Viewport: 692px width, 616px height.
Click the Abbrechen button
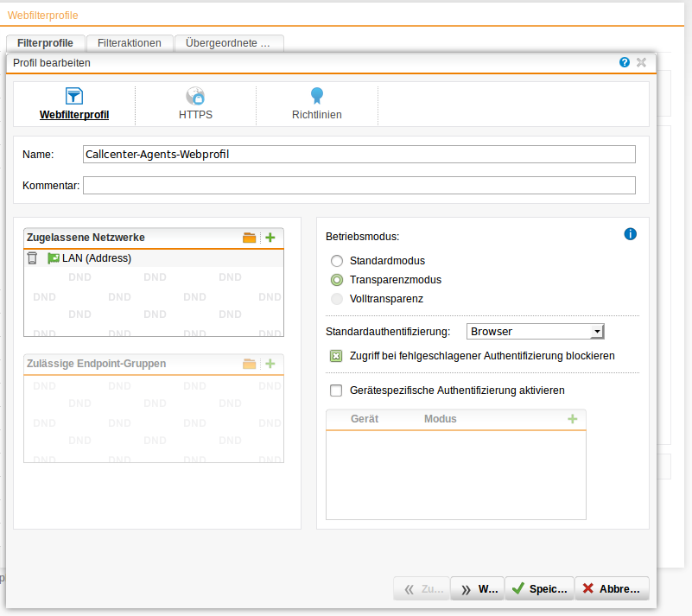[612, 589]
